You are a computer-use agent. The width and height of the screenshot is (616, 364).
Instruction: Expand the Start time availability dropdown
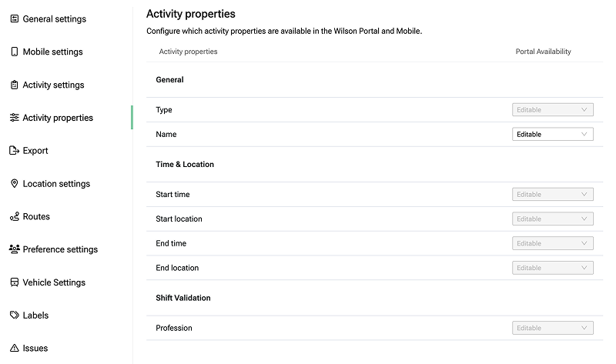552,195
